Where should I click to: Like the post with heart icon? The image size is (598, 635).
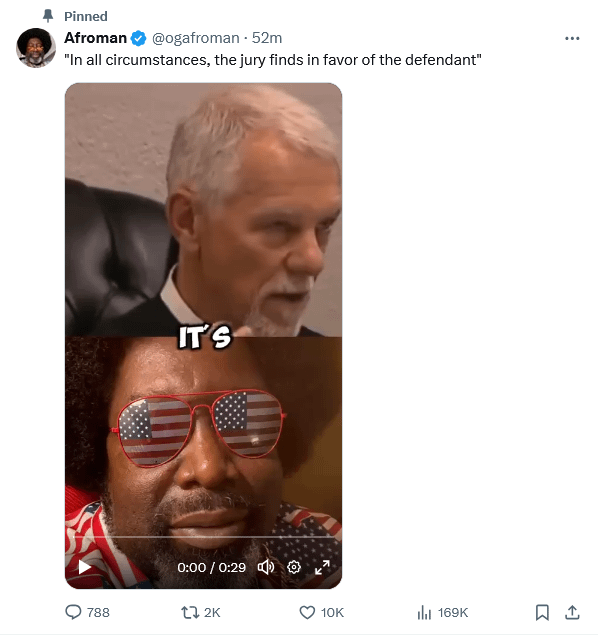point(307,612)
